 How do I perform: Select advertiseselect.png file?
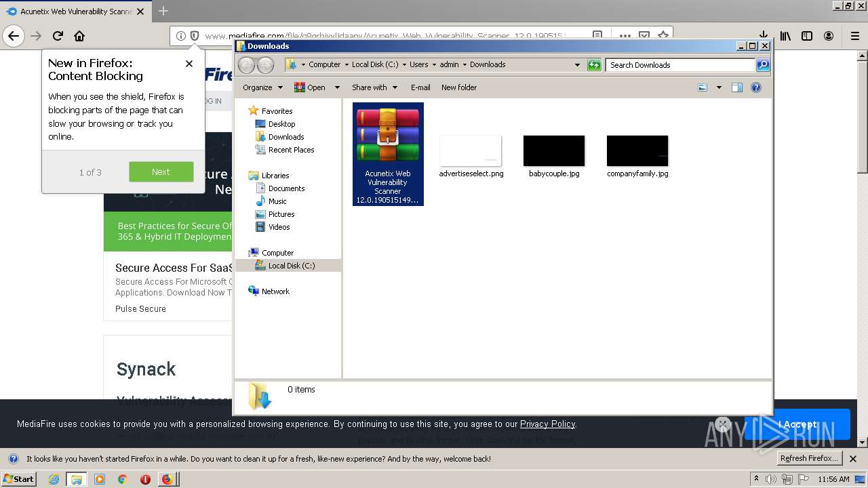pyautogui.click(x=471, y=157)
